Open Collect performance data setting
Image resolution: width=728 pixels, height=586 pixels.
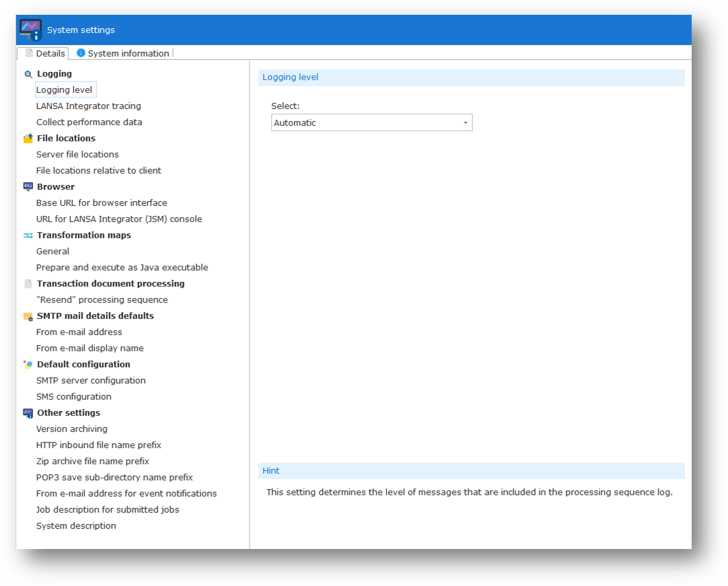[89, 122]
